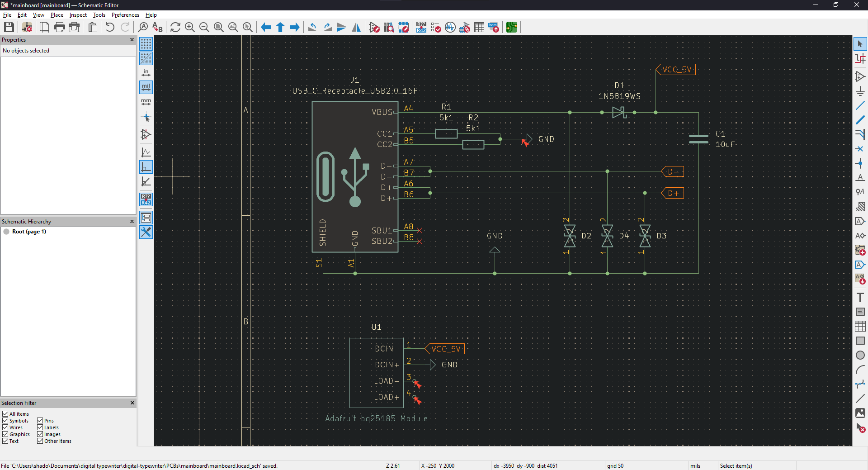The height and width of the screenshot is (470, 868).
Task: Select the Draw Rectangle tool
Action: [x=860, y=341]
